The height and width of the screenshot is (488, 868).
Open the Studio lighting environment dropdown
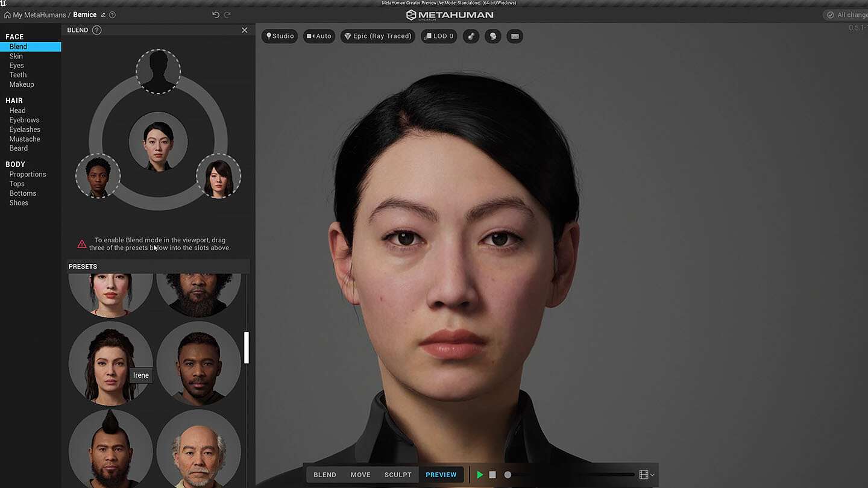[x=280, y=36]
